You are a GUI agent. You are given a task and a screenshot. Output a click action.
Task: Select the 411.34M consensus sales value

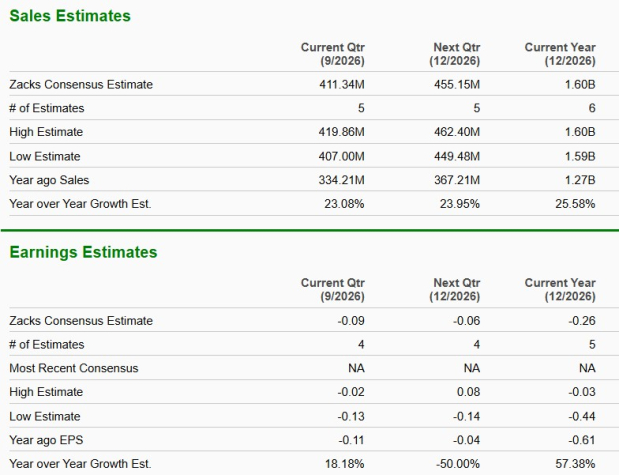(x=342, y=84)
